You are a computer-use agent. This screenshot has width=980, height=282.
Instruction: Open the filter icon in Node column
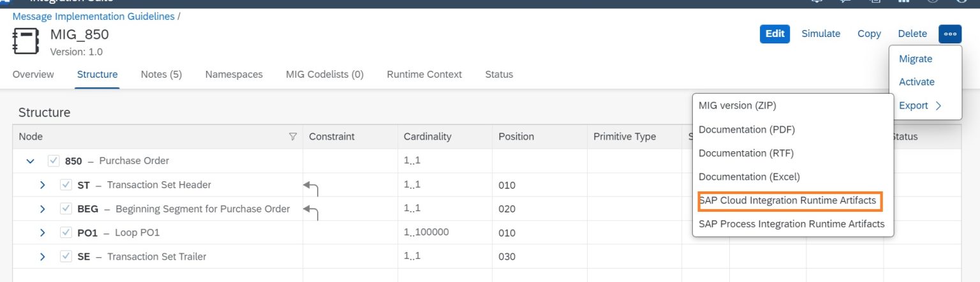293,137
